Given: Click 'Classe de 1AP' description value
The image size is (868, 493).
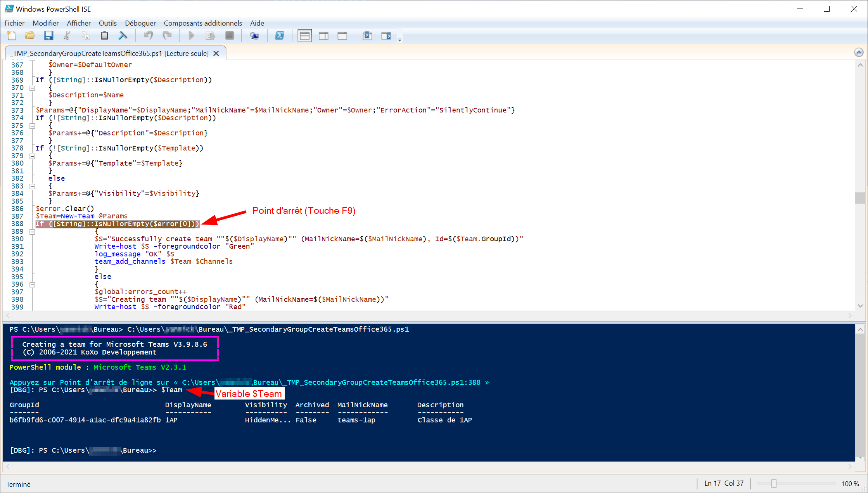Looking at the screenshot, I should (x=444, y=420).
